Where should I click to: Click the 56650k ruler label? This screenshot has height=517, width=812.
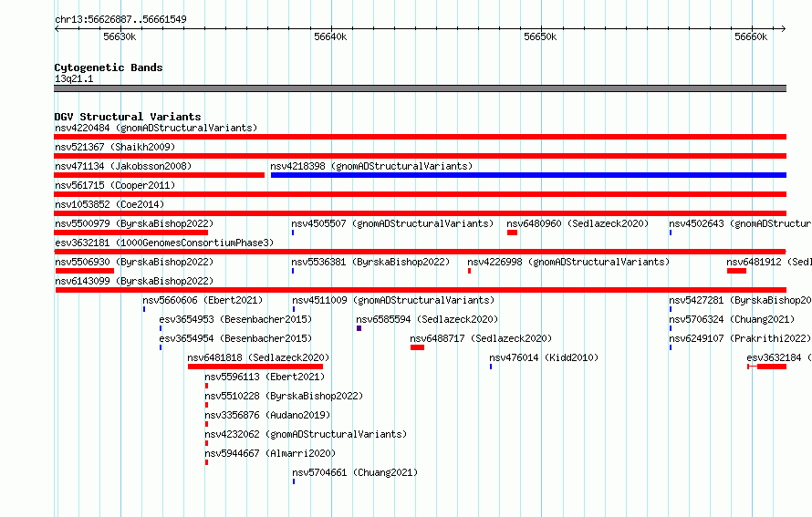(540, 36)
